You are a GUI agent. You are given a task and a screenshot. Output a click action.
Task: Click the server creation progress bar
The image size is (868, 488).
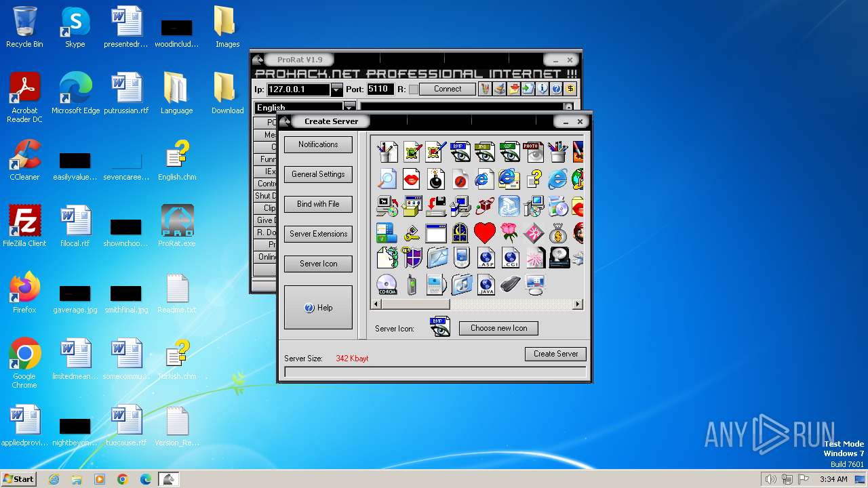point(435,372)
